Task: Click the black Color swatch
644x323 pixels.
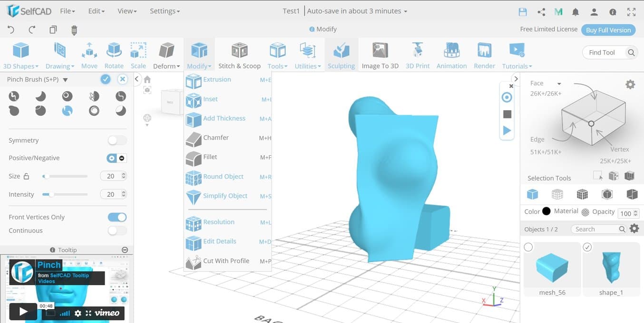Action: point(546,211)
